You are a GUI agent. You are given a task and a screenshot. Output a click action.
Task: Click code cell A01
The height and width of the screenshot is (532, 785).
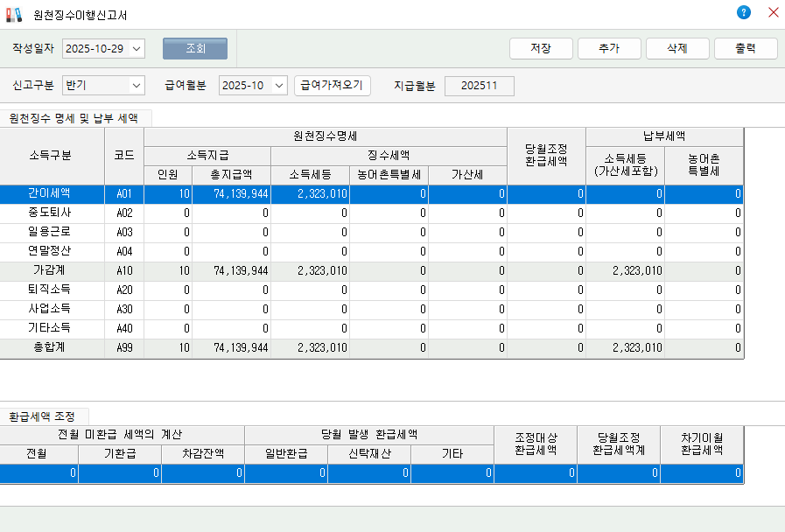[x=124, y=193]
